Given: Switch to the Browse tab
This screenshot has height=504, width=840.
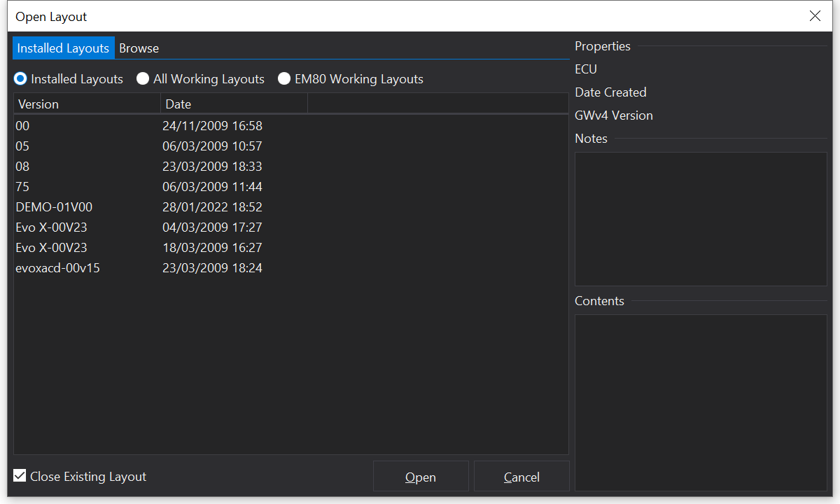Looking at the screenshot, I should coord(139,48).
